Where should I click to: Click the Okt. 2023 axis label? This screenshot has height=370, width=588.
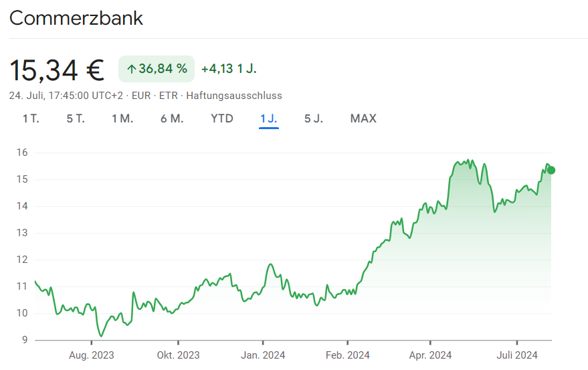tap(178, 355)
